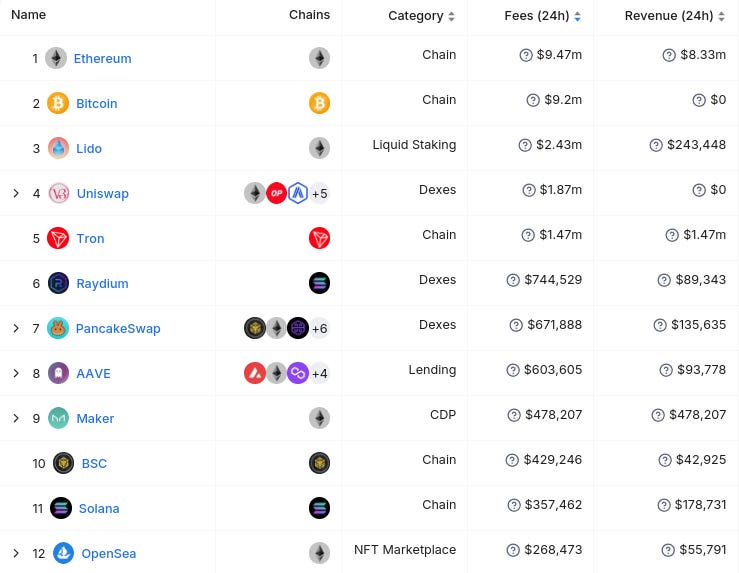Click the $42,925 BSC revenue value
The height and width of the screenshot is (573, 739).
(x=701, y=459)
